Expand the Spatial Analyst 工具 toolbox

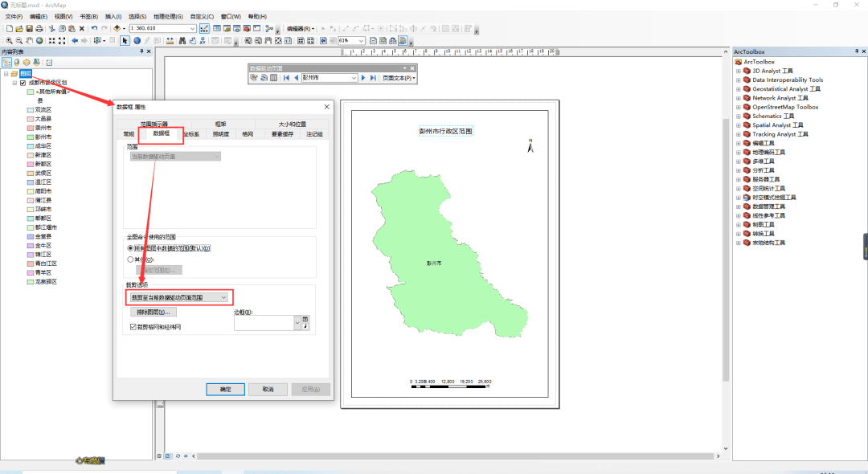[738, 125]
